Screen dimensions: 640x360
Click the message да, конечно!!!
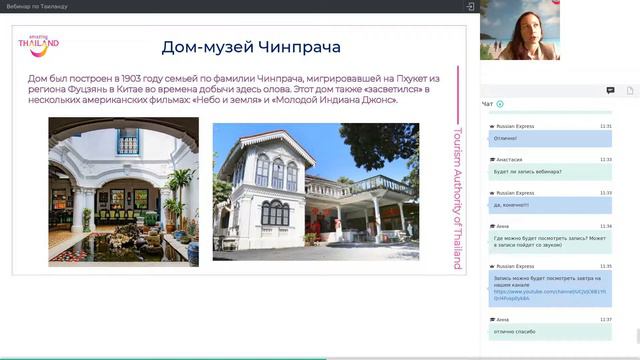pos(550,205)
